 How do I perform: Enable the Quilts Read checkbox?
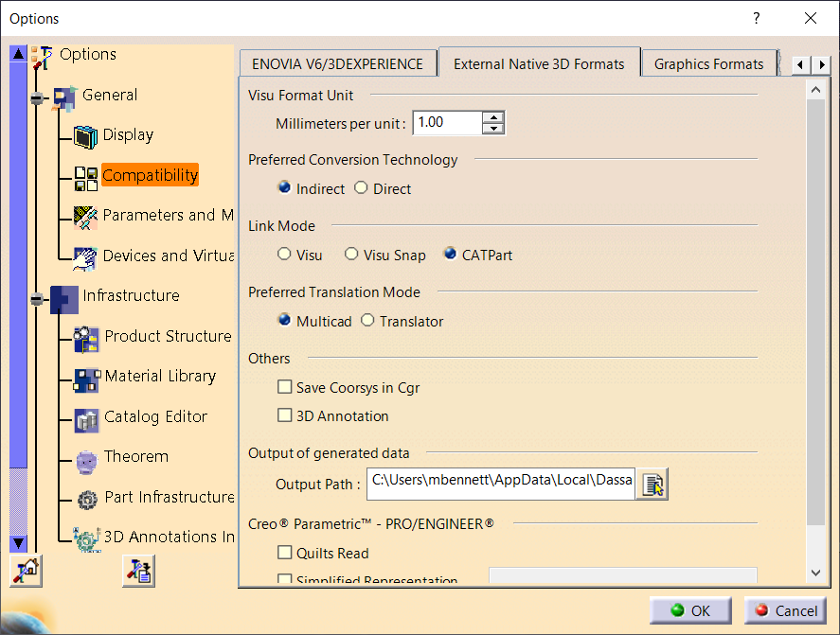(284, 552)
